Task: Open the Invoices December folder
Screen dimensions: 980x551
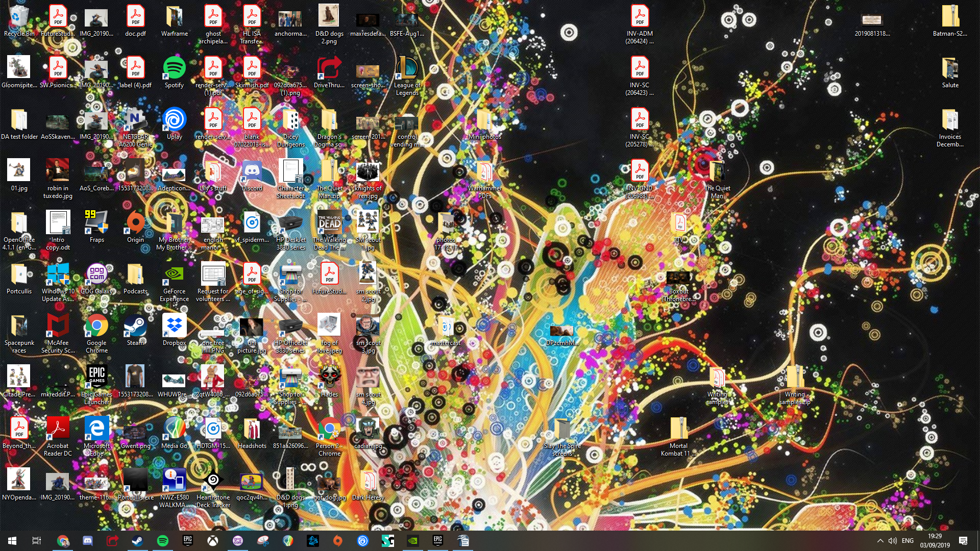Action: click(x=950, y=128)
